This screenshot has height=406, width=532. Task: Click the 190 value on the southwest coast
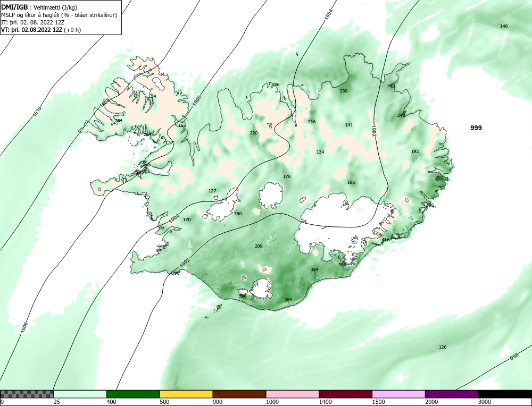coord(176,273)
